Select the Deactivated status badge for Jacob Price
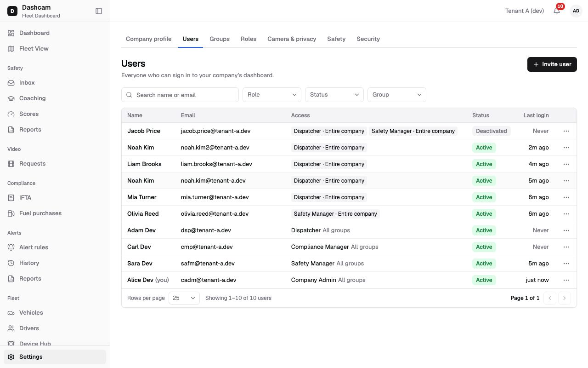The width and height of the screenshot is (588, 368). (x=492, y=131)
